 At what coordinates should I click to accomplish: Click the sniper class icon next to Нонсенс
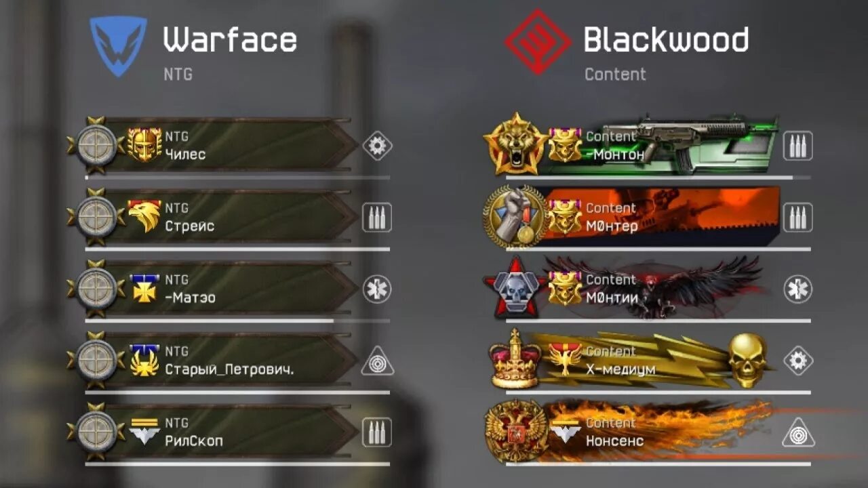(x=798, y=433)
